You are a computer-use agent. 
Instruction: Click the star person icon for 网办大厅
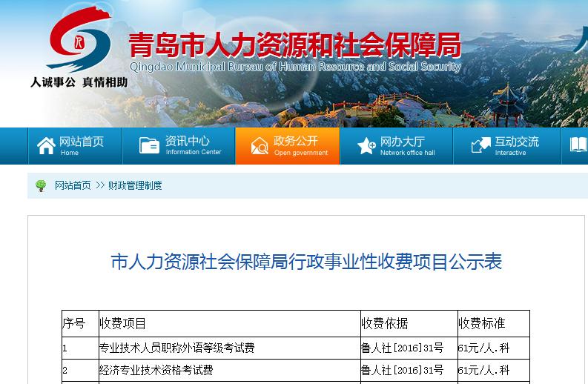(366, 145)
